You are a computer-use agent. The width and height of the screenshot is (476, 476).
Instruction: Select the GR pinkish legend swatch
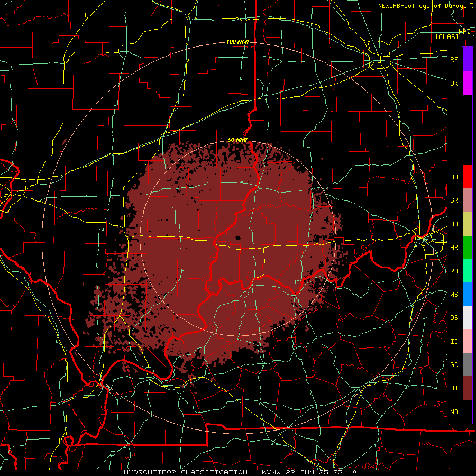pyautogui.click(x=467, y=200)
